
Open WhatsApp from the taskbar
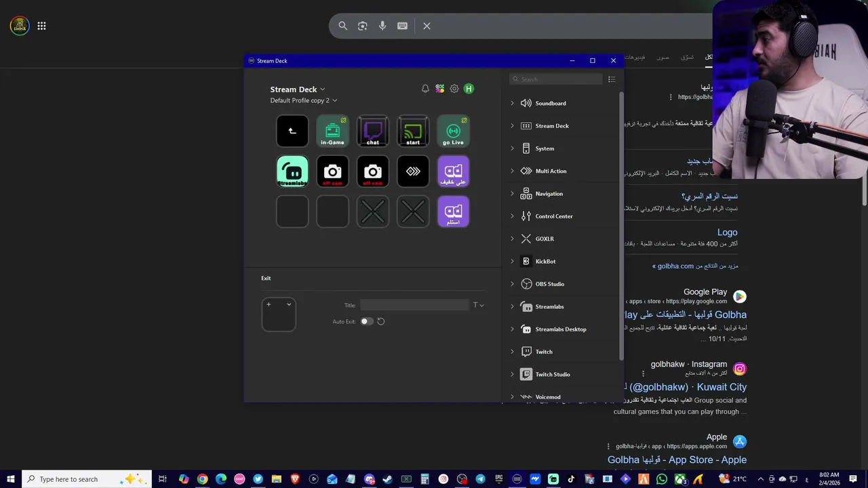[661, 479]
